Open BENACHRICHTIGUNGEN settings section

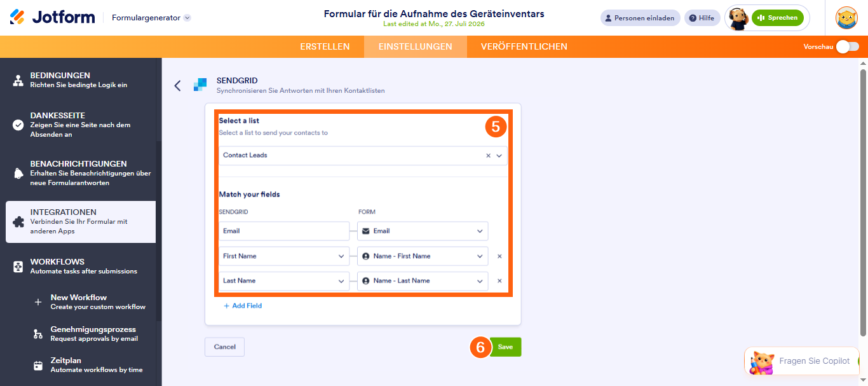point(78,173)
